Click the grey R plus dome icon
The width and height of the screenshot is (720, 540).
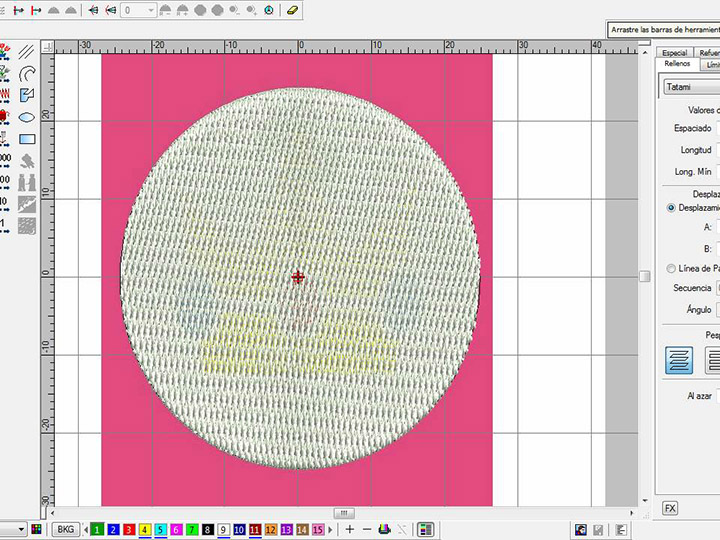tap(182, 10)
